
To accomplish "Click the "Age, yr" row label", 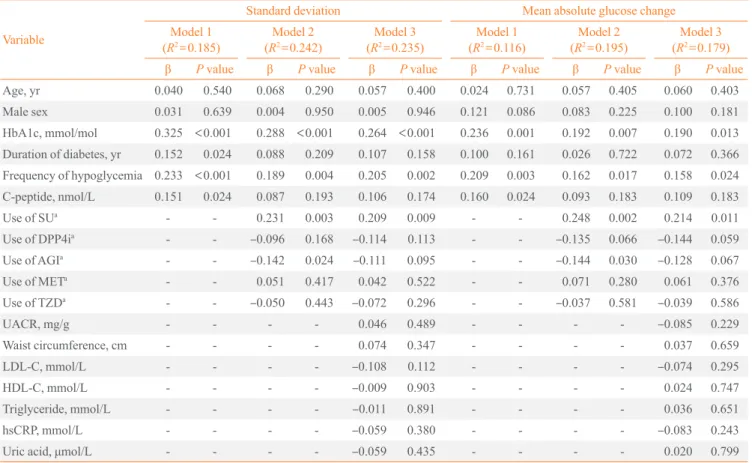I will click(x=22, y=91).
